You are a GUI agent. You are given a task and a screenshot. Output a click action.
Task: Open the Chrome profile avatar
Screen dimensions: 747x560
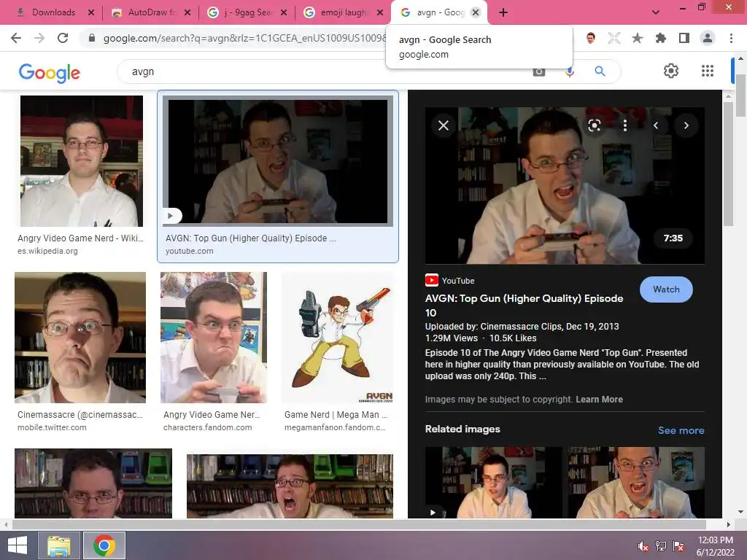click(708, 38)
